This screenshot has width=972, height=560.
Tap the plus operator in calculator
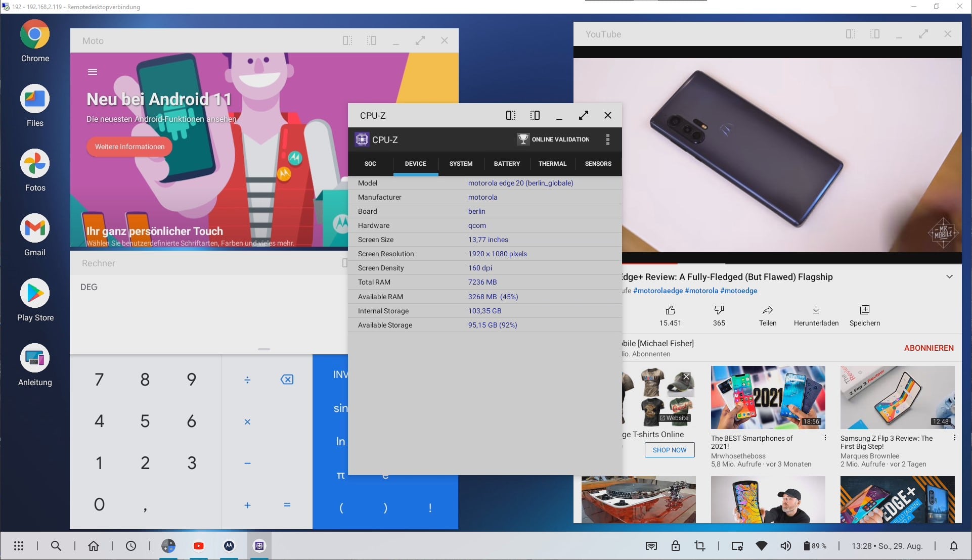[247, 504]
